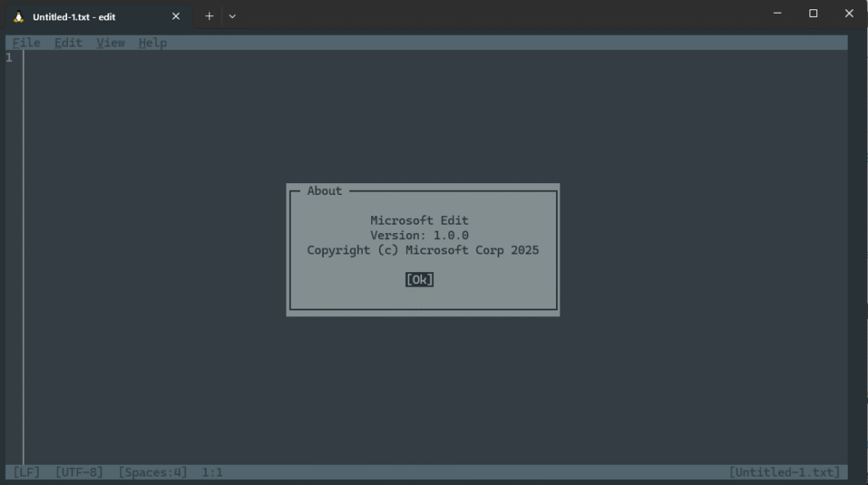Click the 'Microsoft Edit' dialog heading

tap(419, 220)
